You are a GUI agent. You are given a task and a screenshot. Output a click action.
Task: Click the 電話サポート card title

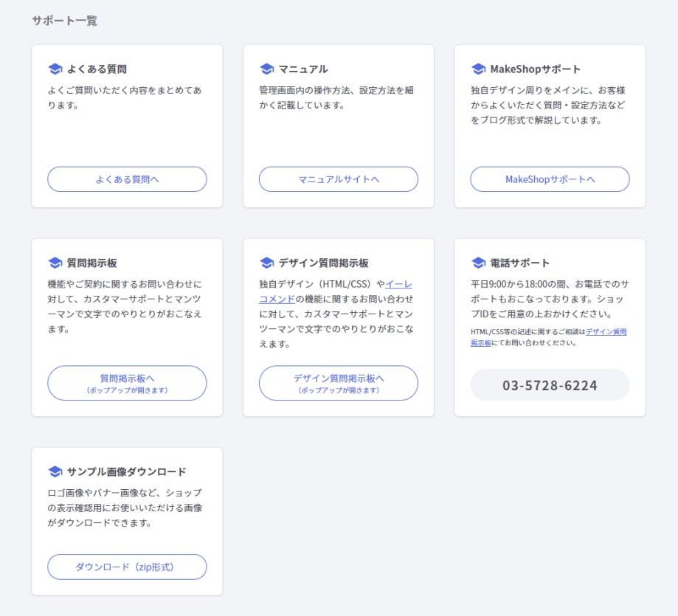(x=519, y=263)
